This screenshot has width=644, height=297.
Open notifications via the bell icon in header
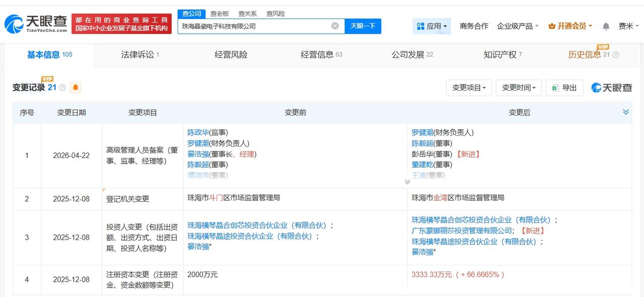606,26
